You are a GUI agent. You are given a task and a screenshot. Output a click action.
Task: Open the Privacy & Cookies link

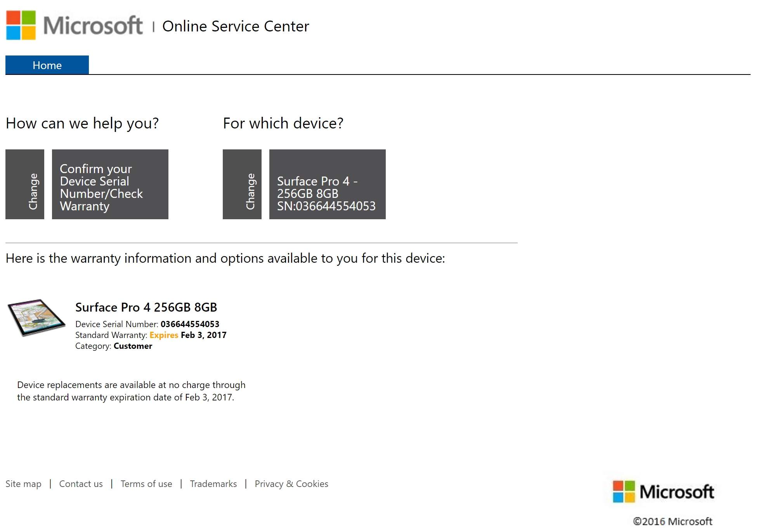point(291,484)
